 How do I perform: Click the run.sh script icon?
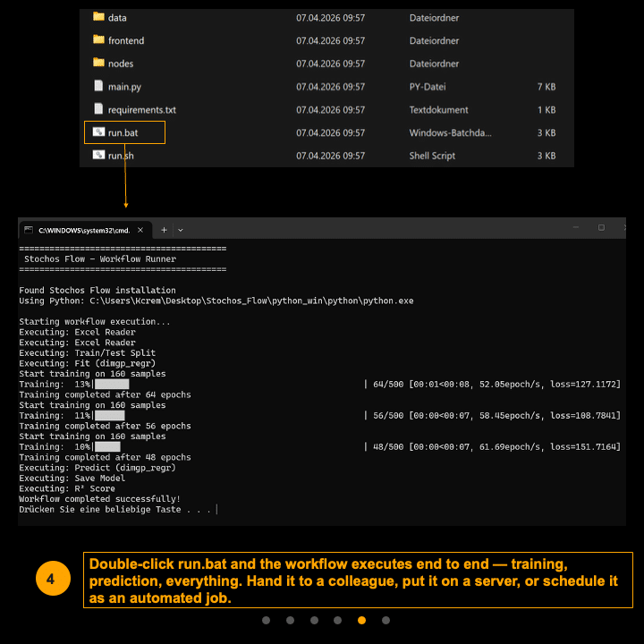[x=98, y=155]
